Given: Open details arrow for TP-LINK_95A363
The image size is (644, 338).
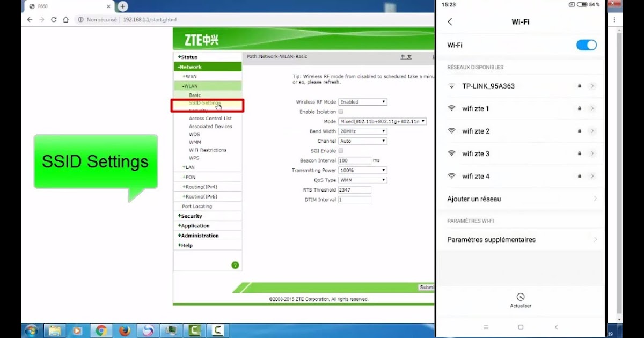Looking at the screenshot, I should pos(592,86).
